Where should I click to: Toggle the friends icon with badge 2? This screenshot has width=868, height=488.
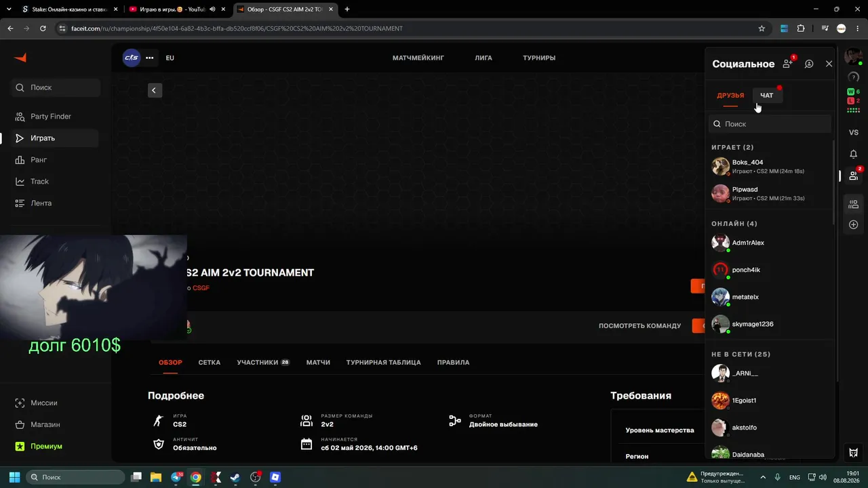854,176
